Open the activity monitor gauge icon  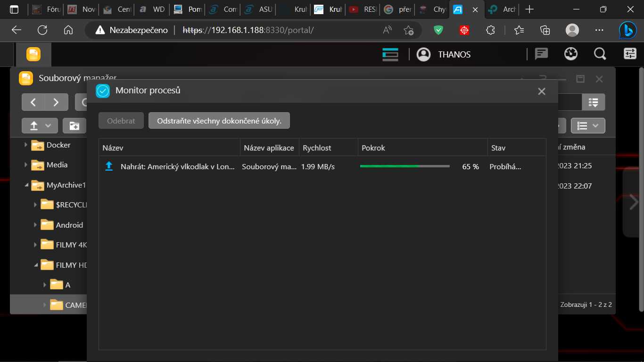click(x=570, y=54)
